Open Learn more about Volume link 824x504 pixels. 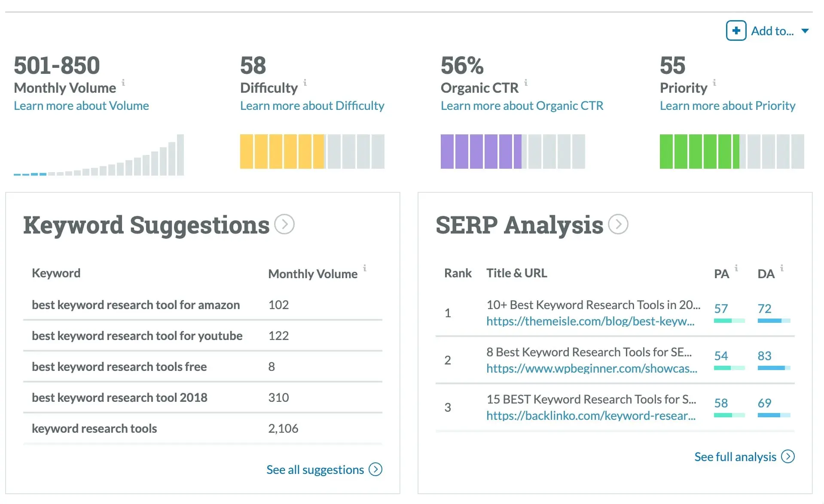(x=81, y=106)
